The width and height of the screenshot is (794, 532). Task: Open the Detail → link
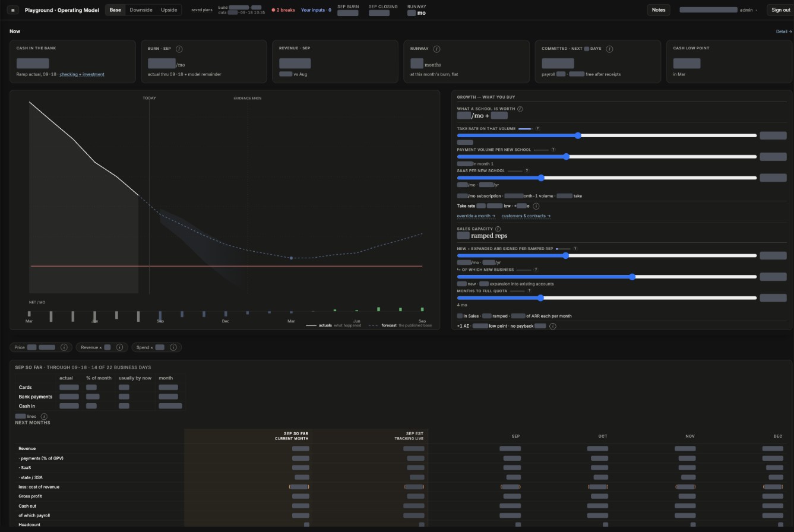[784, 31]
